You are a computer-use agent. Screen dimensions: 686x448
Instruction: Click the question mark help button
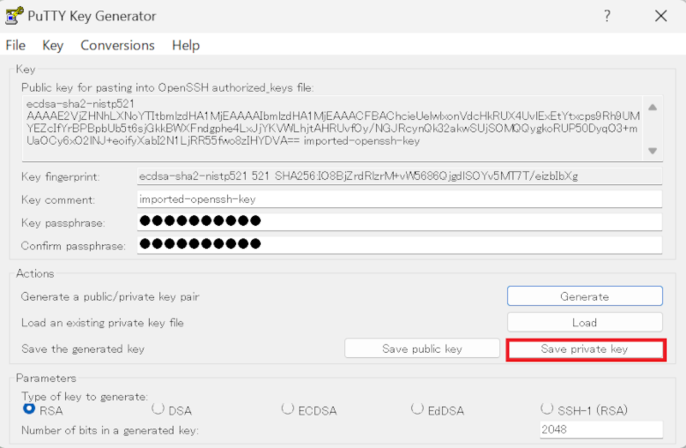pos(607,16)
